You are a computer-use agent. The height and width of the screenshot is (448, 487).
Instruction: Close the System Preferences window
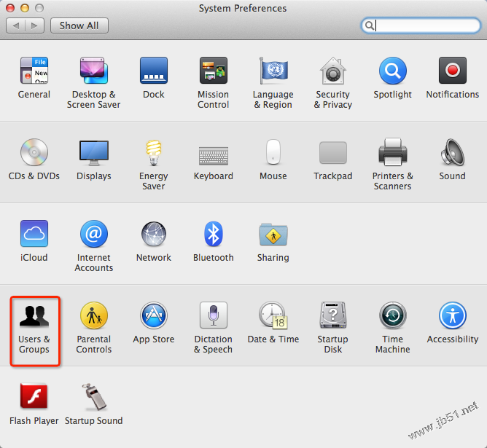tap(10, 8)
